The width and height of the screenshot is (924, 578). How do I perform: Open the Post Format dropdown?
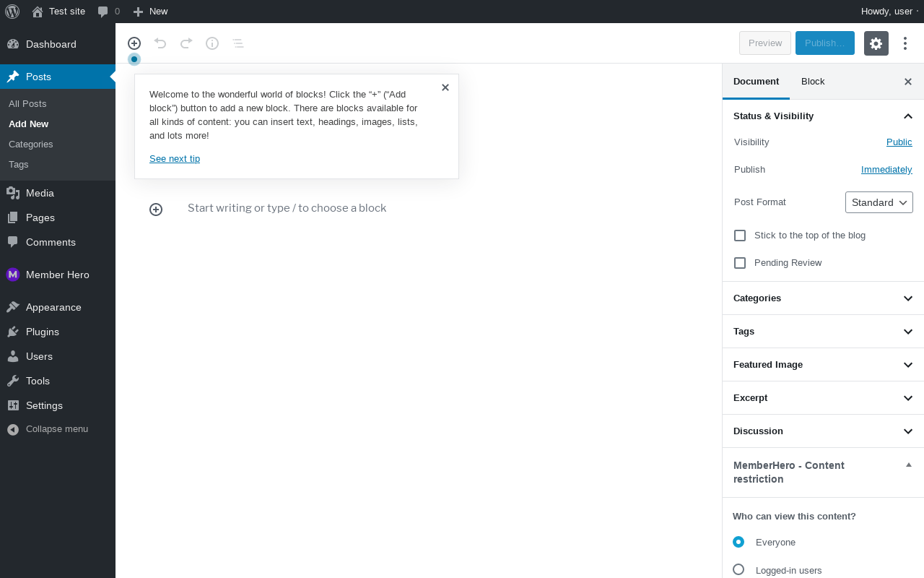point(879,202)
